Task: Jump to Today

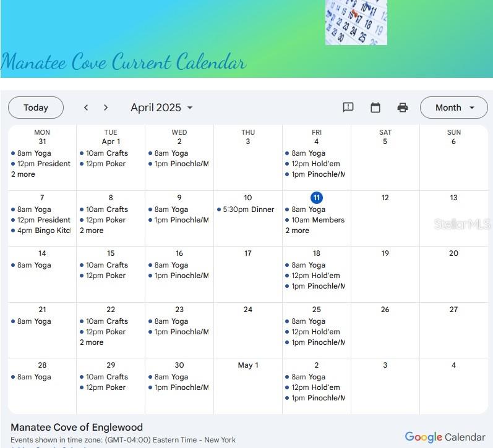Action: 36,108
